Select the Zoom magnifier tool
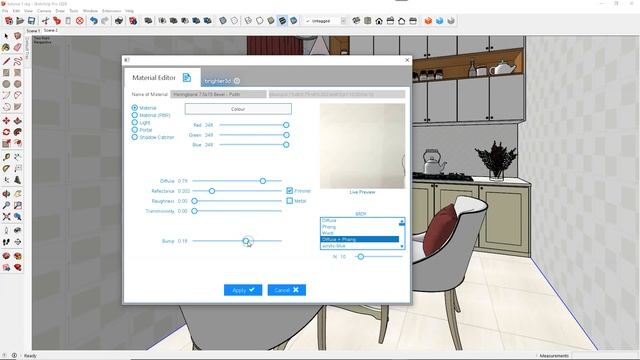 [6, 205]
